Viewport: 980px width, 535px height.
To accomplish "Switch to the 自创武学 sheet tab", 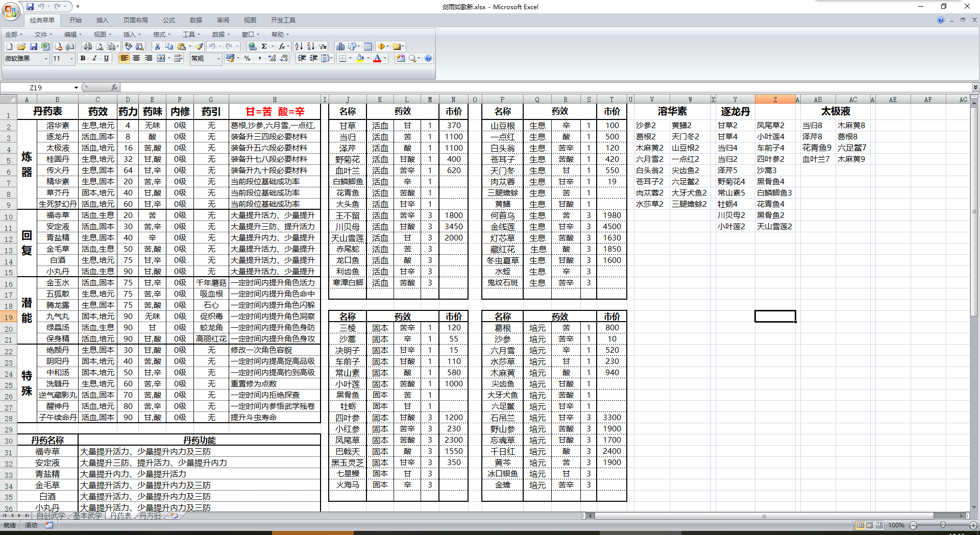I will [51, 516].
